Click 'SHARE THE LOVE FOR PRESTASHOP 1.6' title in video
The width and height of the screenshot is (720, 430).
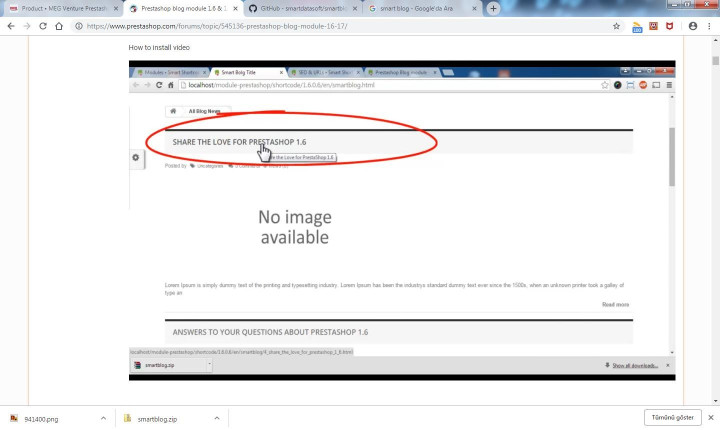tap(239, 142)
